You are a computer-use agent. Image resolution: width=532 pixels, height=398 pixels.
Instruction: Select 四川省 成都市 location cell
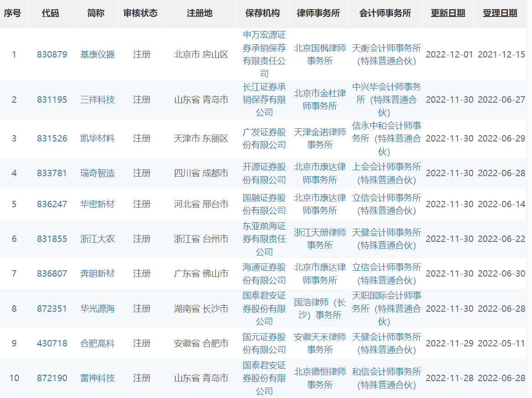201,173
